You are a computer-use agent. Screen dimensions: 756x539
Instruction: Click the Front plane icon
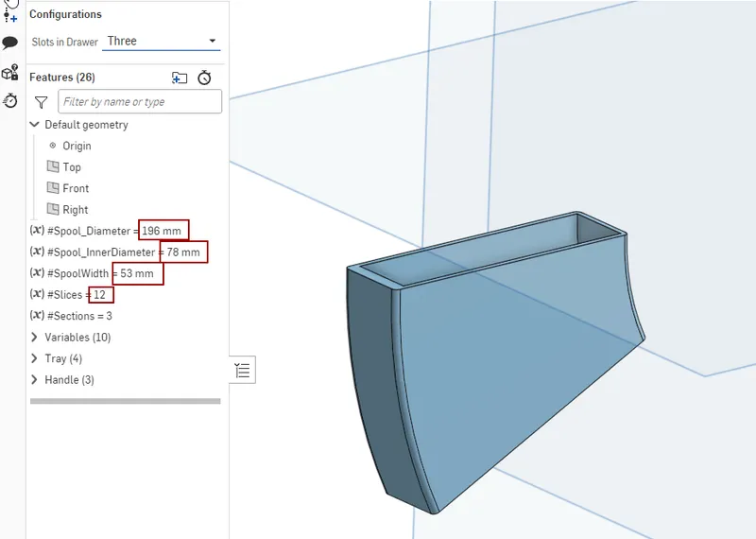(53, 188)
